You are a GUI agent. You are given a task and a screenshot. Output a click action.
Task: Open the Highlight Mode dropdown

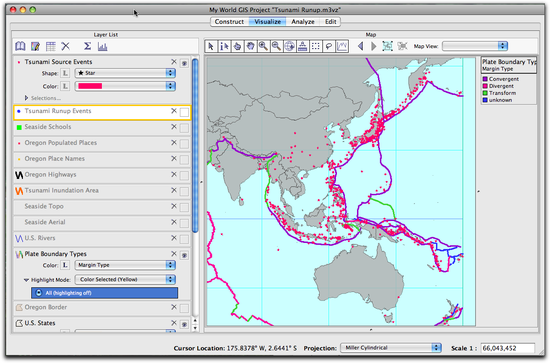click(125, 280)
